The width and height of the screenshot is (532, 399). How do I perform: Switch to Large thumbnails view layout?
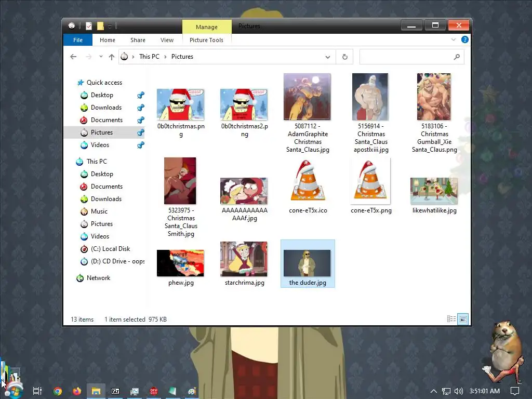point(463,319)
